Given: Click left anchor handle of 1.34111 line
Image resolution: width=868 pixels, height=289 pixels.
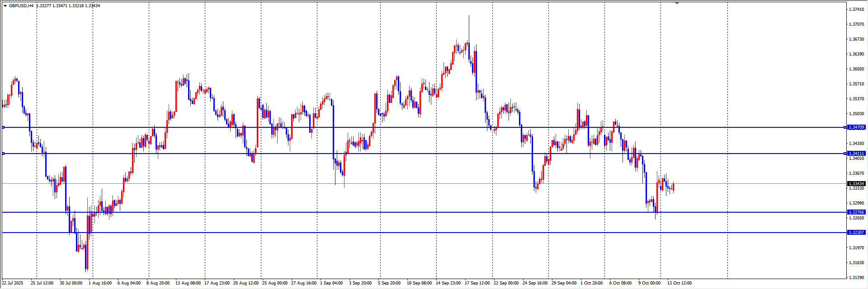Looking at the screenshot, I should tap(3, 154).
